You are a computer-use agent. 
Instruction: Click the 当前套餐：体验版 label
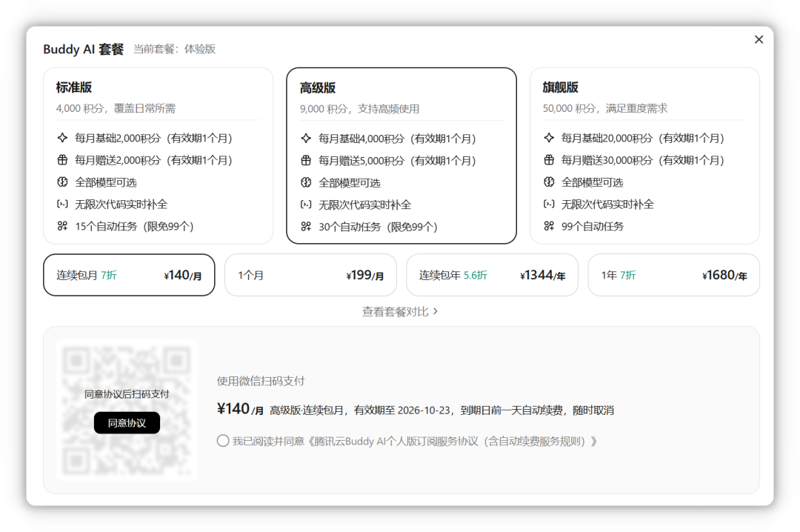pos(175,49)
